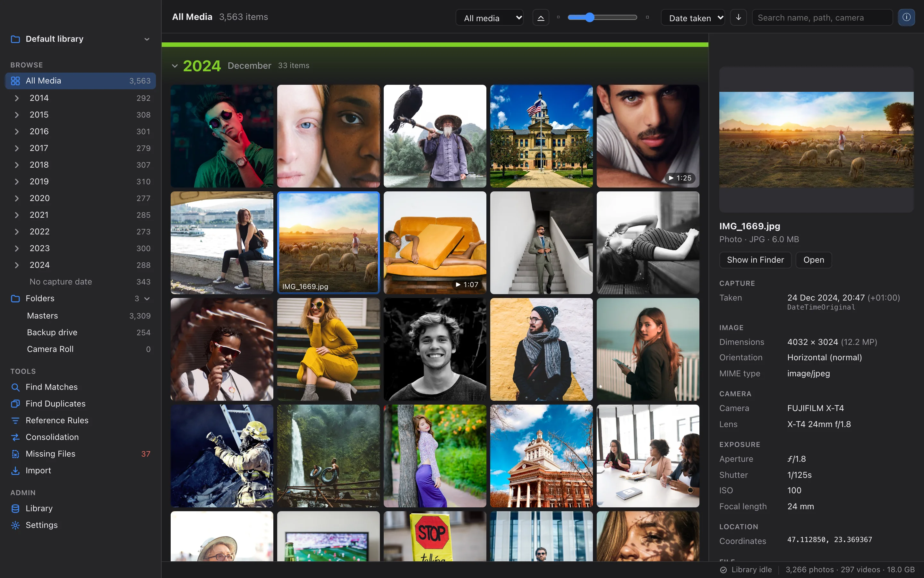Open the Find Matches tool
Viewport: 924px width, 578px height.
pos(81,387)
